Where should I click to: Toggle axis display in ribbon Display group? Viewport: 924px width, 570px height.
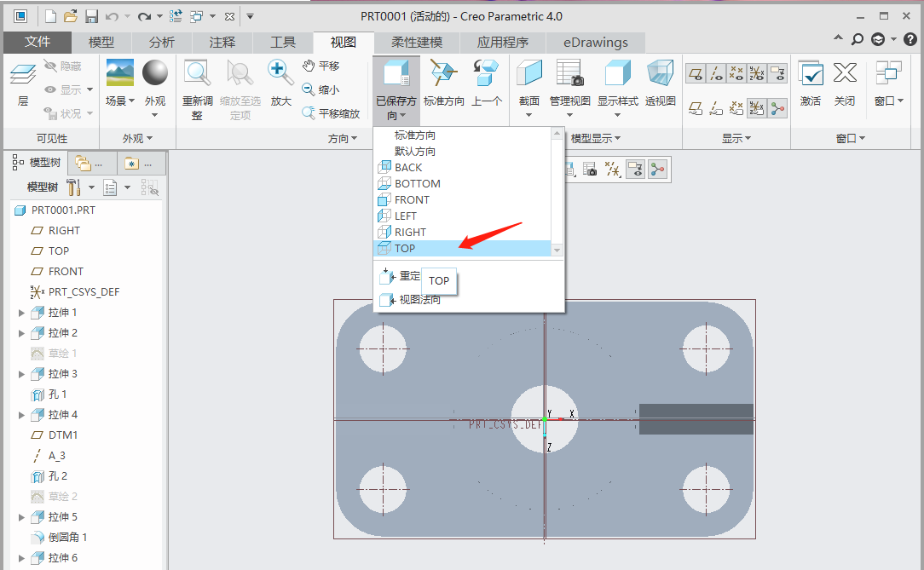tap(717, 73)
